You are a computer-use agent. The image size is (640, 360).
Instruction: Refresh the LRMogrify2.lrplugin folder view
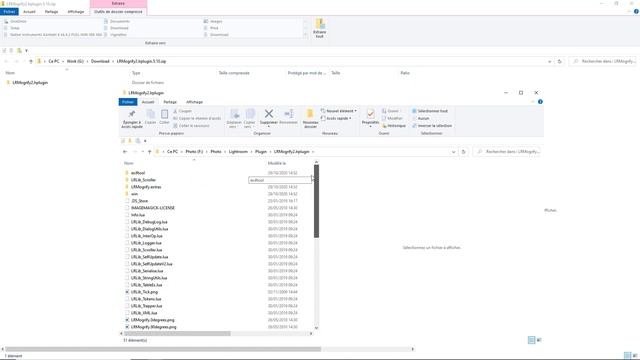point(463,152)
